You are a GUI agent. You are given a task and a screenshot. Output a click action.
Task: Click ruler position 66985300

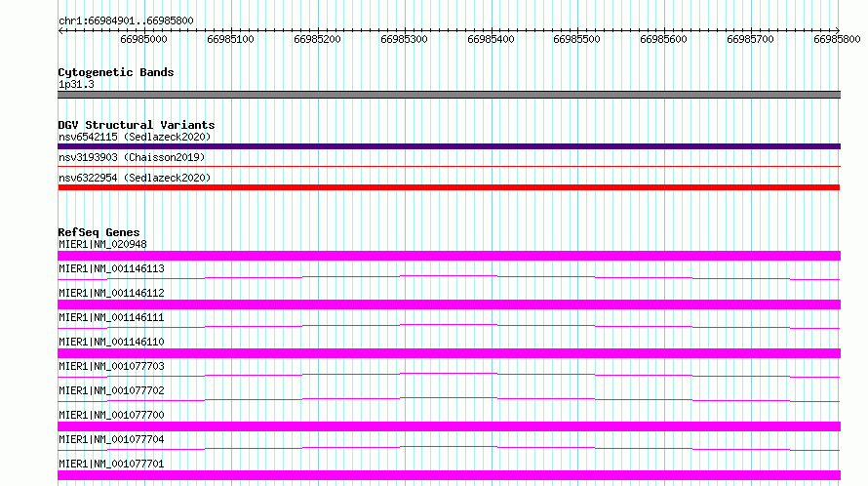coord(404,39)
